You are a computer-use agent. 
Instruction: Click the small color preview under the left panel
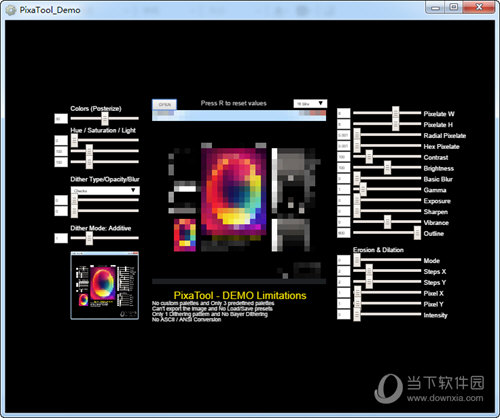185,235
